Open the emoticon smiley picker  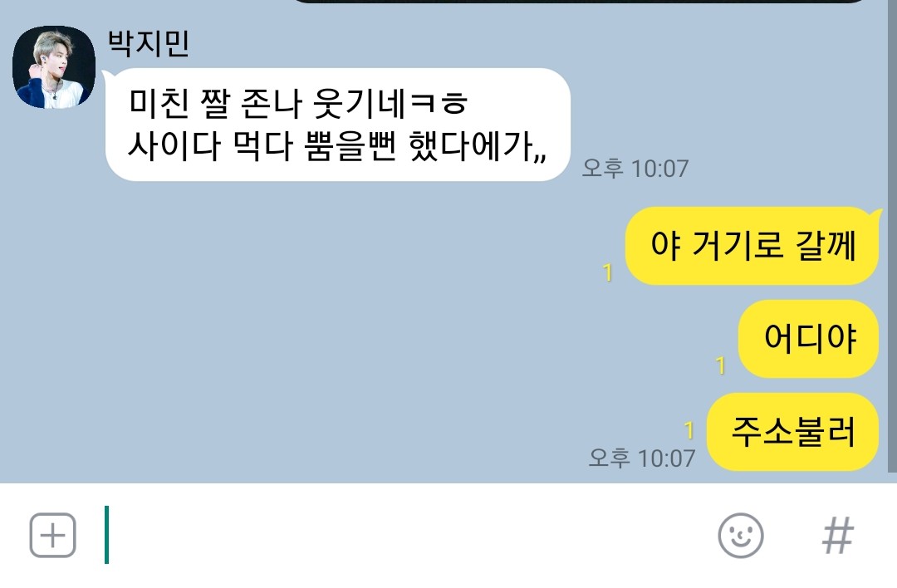[740, 536]
